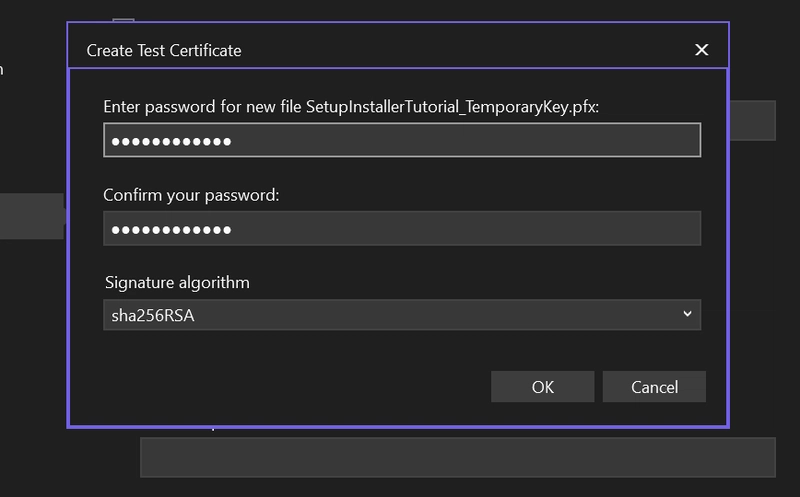Click the gray field right of dialog
Screen dimensions: 800x497
pyautogui.click(x=753, y=120)
